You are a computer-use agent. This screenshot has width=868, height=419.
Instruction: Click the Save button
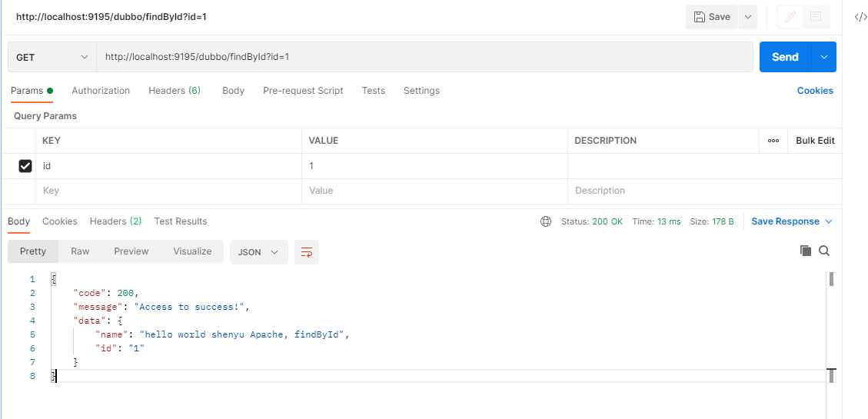[712, 17]
